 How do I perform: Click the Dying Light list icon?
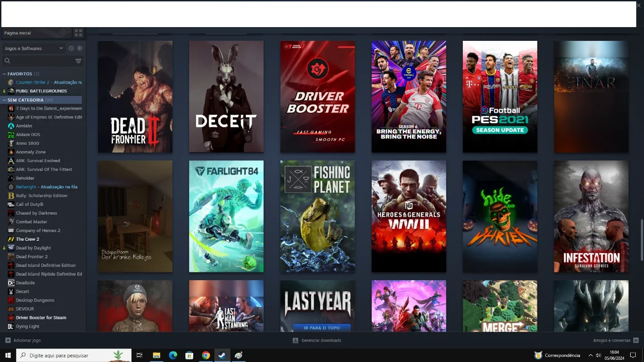pos(11,327)
